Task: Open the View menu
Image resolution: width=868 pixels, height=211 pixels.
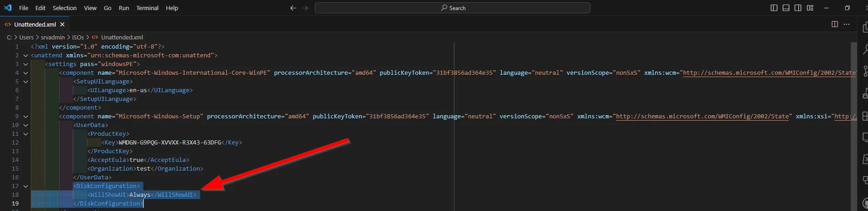Action: tap(90, 8)
